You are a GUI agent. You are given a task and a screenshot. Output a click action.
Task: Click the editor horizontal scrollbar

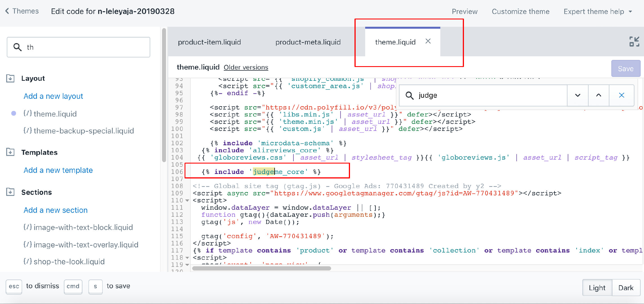point(261,268)
